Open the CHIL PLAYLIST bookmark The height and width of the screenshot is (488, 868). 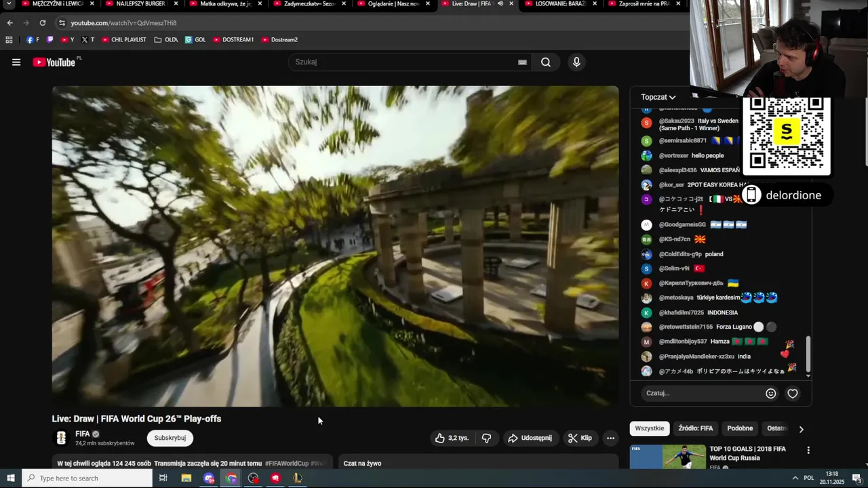coord(123,40)
